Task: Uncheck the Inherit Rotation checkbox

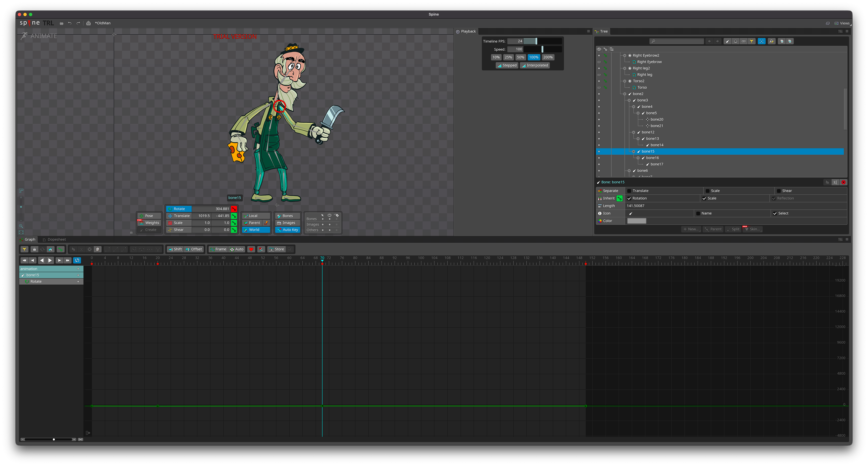Action: click(x=629, y=198)
